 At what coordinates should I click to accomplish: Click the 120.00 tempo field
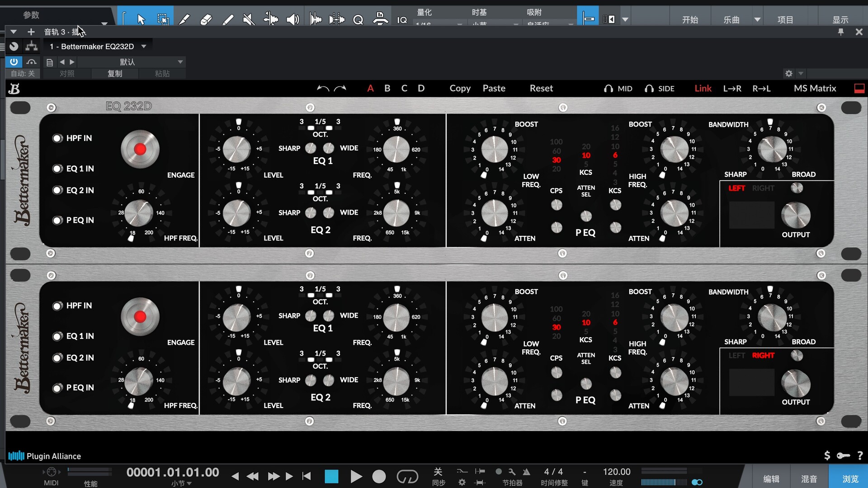[616, 472]
